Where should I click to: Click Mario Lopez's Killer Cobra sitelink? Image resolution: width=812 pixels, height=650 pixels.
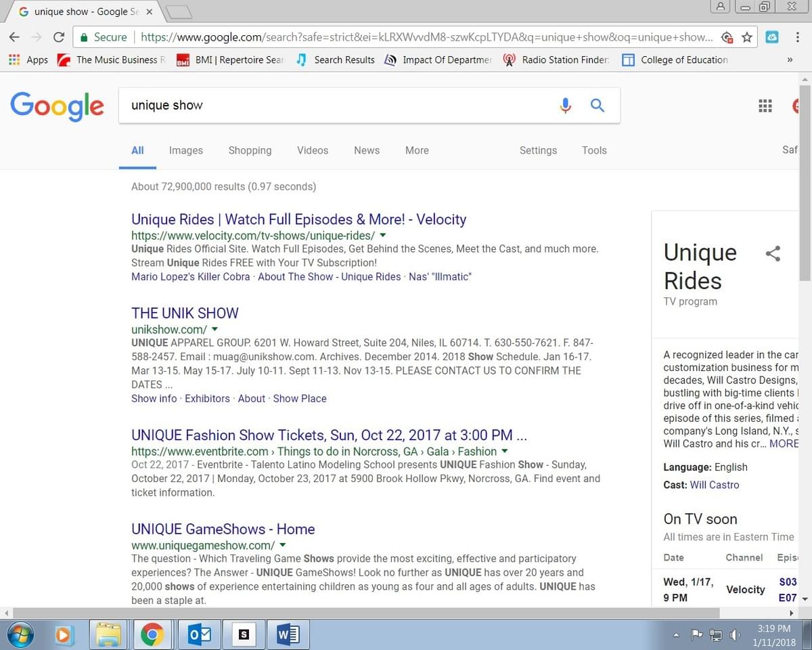(x=191, y=276)
